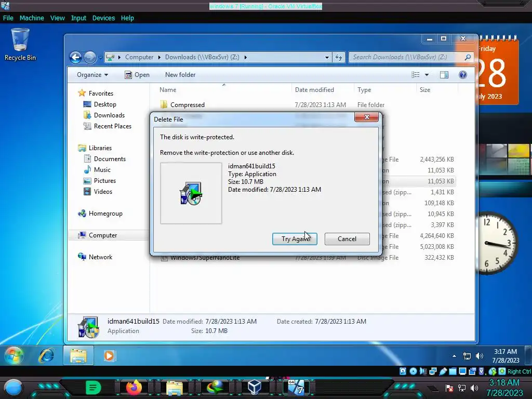Click guest network tray icon

coord(467,356)
